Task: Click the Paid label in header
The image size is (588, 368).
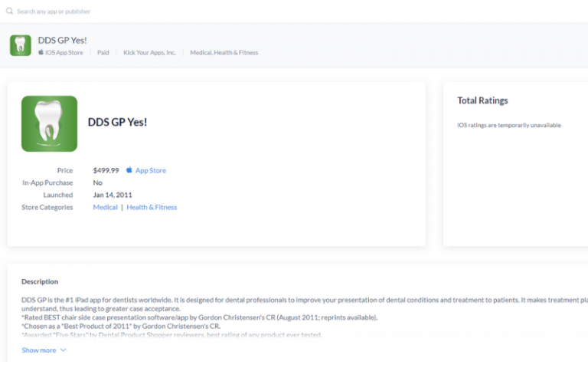Action: point(103,53)
